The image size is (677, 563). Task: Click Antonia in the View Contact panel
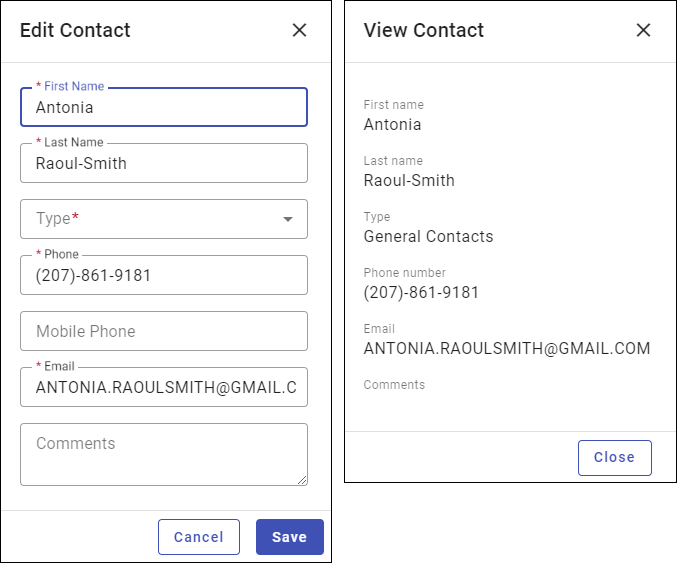click(x=392, y=125)
